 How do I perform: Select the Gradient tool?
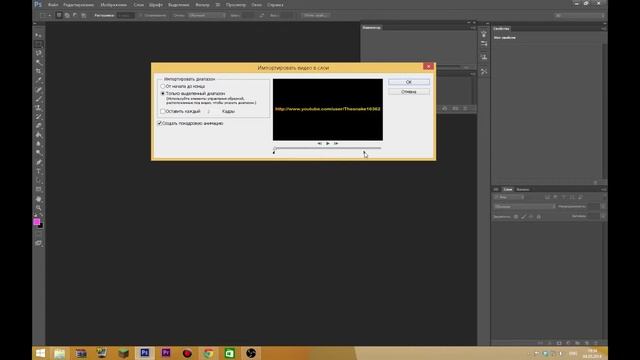pyautogui.click(x=38, y=135)
